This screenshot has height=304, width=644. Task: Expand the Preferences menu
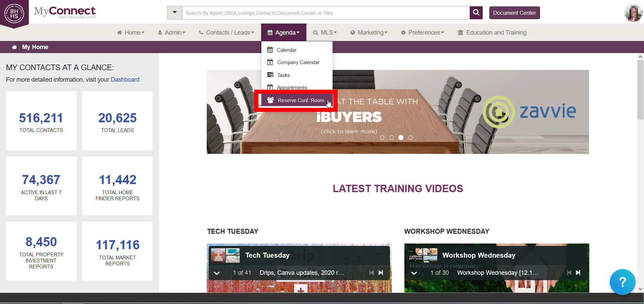pos(423,33)
